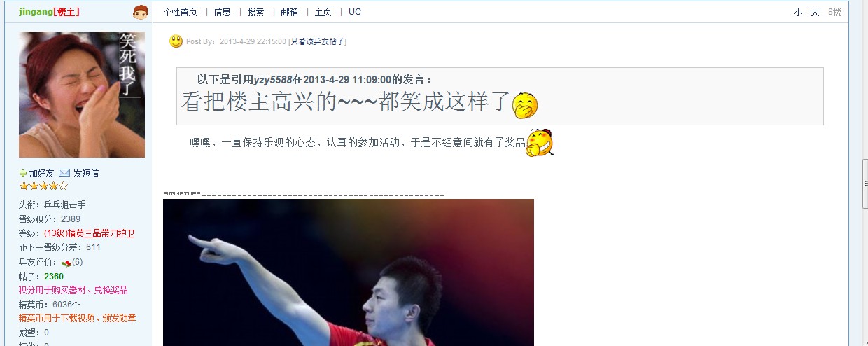The image size is (868, 346).
Task: Click the signature photo of the player
Action: 349,272
